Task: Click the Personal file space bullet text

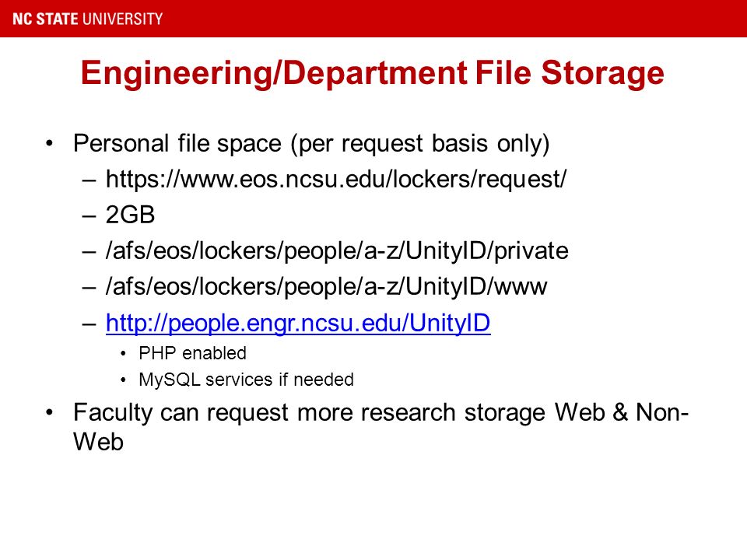Action: click(x=311, y=144)
